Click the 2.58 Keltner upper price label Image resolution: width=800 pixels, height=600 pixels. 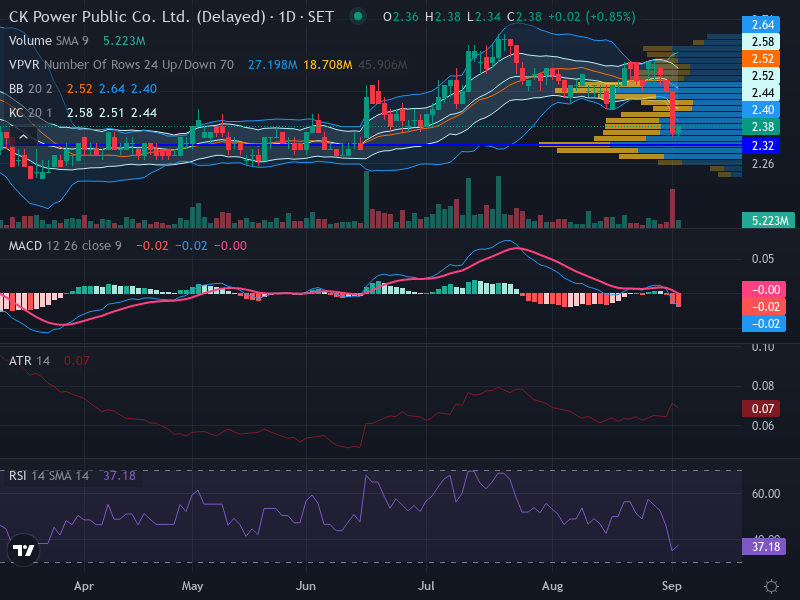pos(761,42)
